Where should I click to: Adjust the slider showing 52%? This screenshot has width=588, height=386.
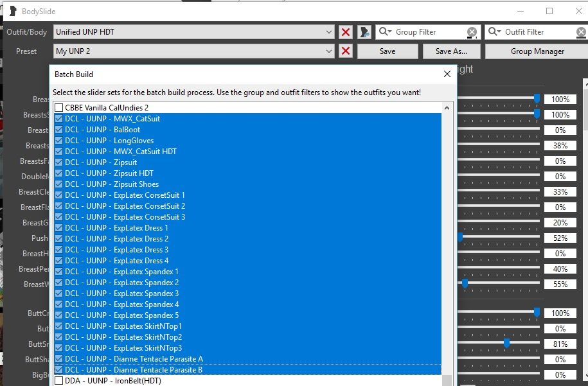click(460, 237)
